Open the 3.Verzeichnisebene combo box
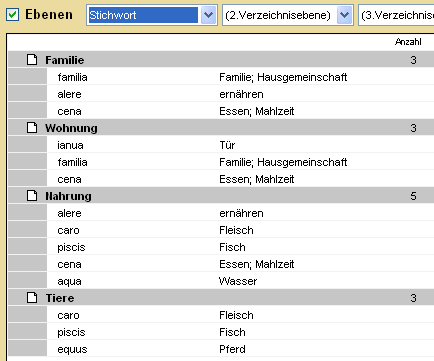 (396, 15)
